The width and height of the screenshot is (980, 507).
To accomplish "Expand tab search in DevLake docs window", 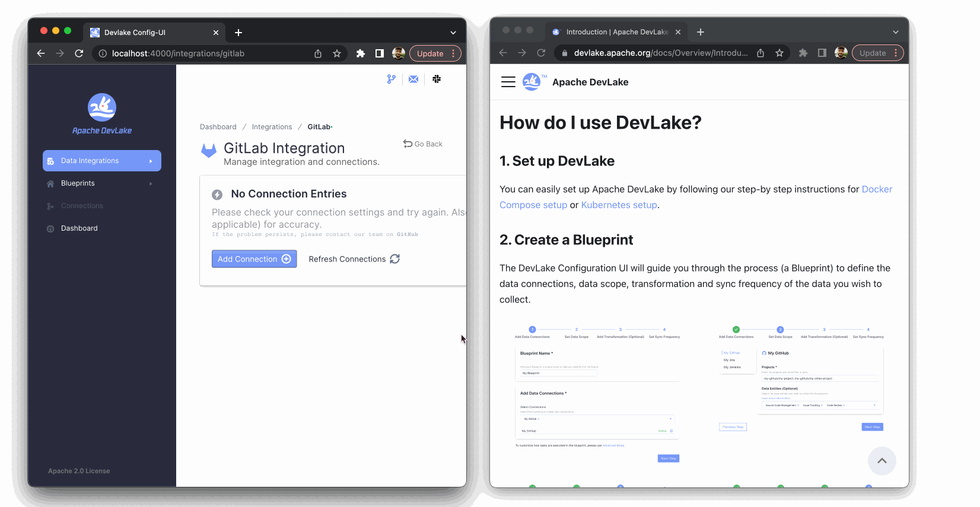I will pyautogui.click(x=896, y=32).
